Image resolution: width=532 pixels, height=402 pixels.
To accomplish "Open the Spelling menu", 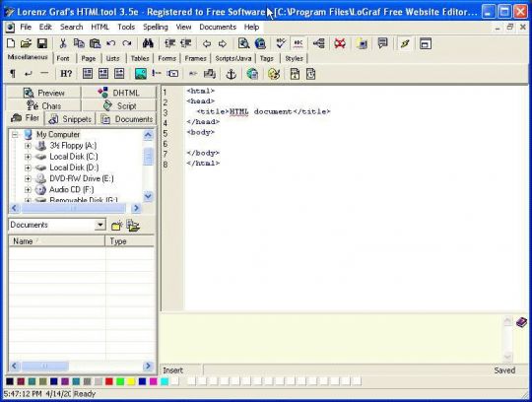I will pyautogui.click(x=156, y=27).
